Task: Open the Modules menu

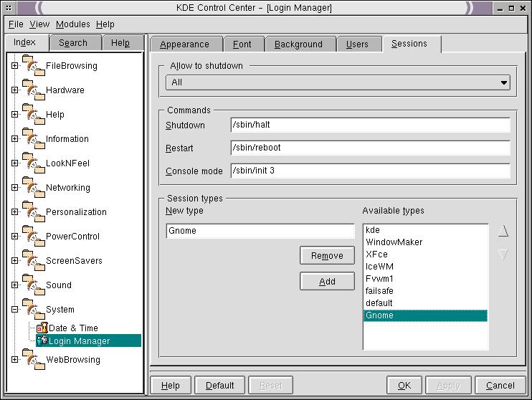Action: click(x=73, y=24)
